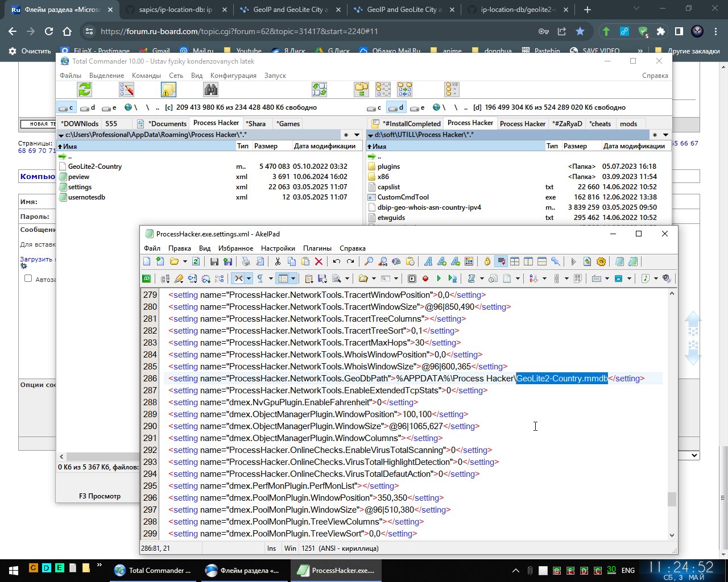This screenshot has height=582, width=728.
Task: Click AkelPad vertical scrollbar thumb
Action: pyautogui.click(x=672, y=499)
